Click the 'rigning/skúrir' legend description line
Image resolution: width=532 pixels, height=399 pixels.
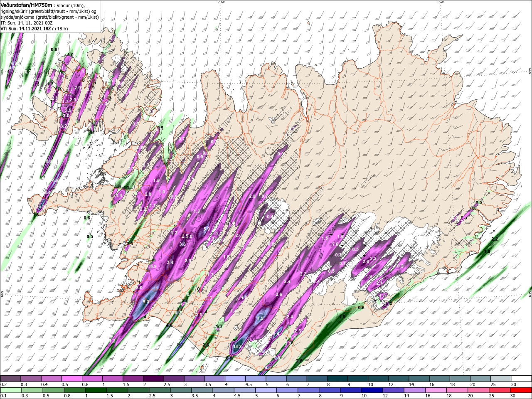(49, 11)
